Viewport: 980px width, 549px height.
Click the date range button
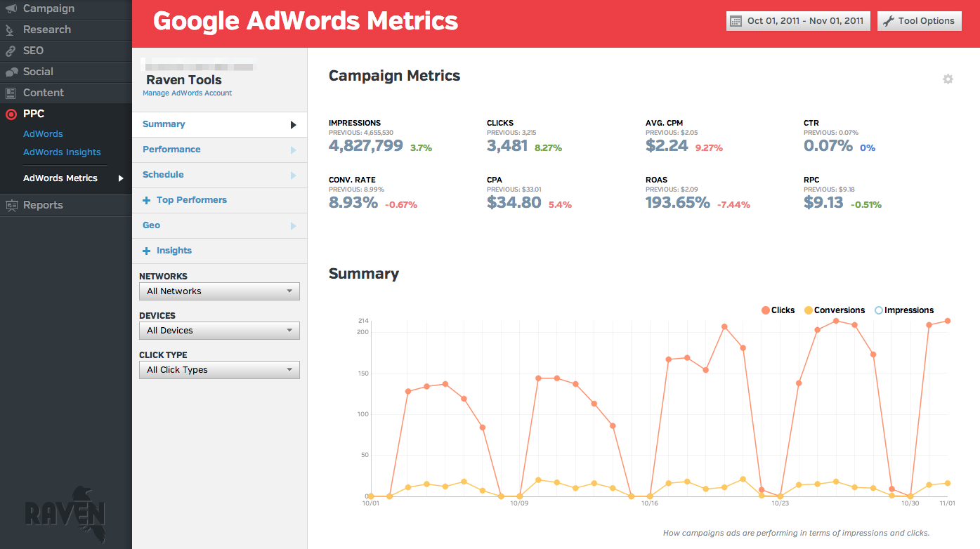(798, 21)
